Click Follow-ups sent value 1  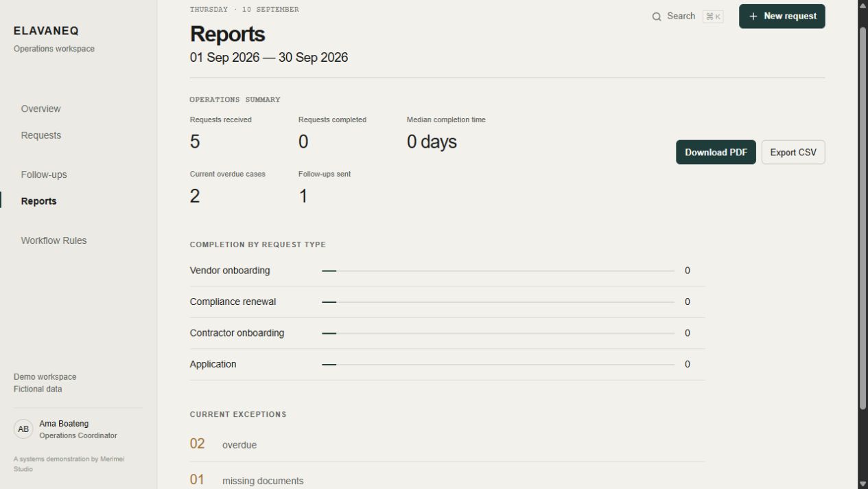click(x=303, y=196)
